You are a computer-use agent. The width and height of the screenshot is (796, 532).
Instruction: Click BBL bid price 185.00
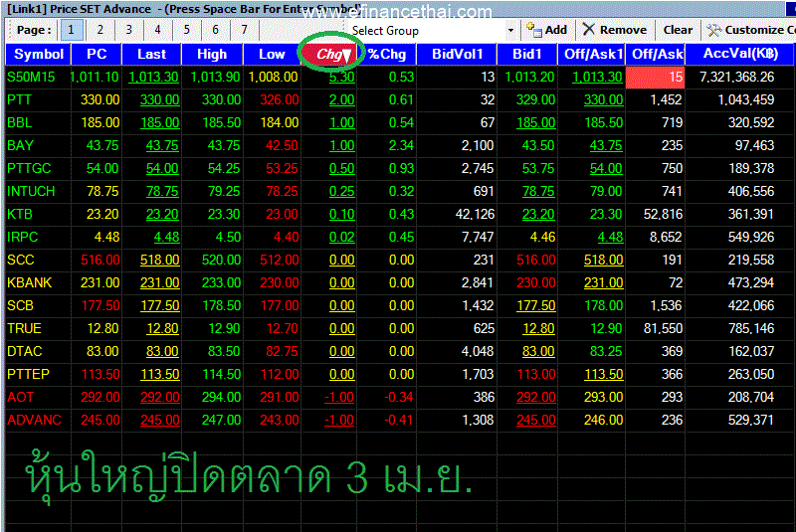(535, 122)
